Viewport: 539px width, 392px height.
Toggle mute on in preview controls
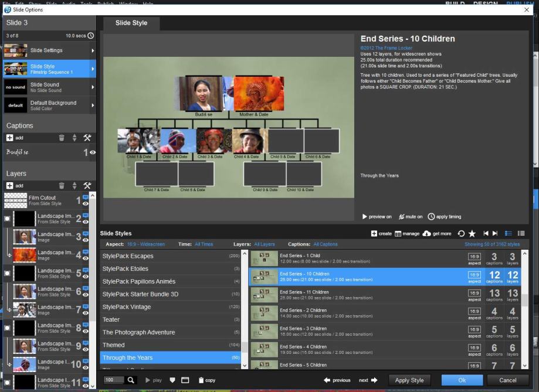coord(411,217)
